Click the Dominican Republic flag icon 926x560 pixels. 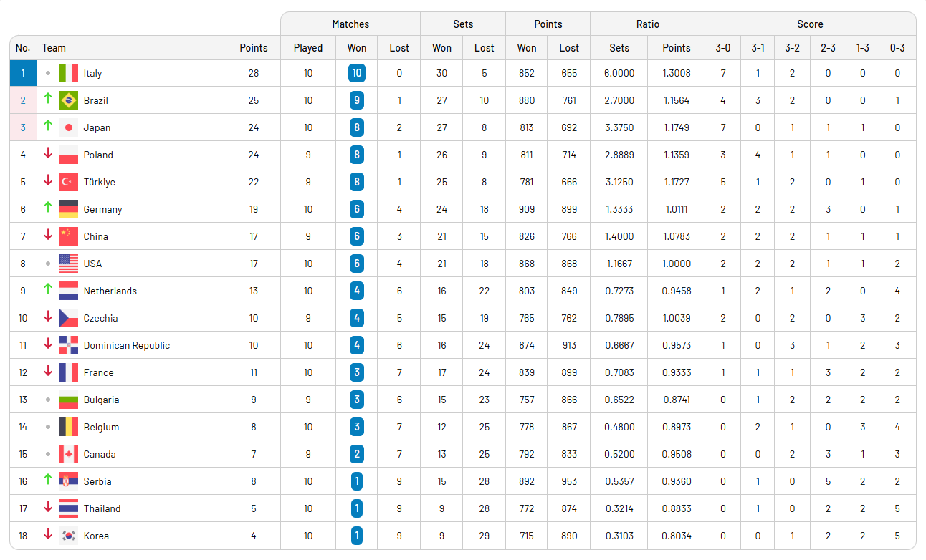pyautogui.click(x=69, y=345)
